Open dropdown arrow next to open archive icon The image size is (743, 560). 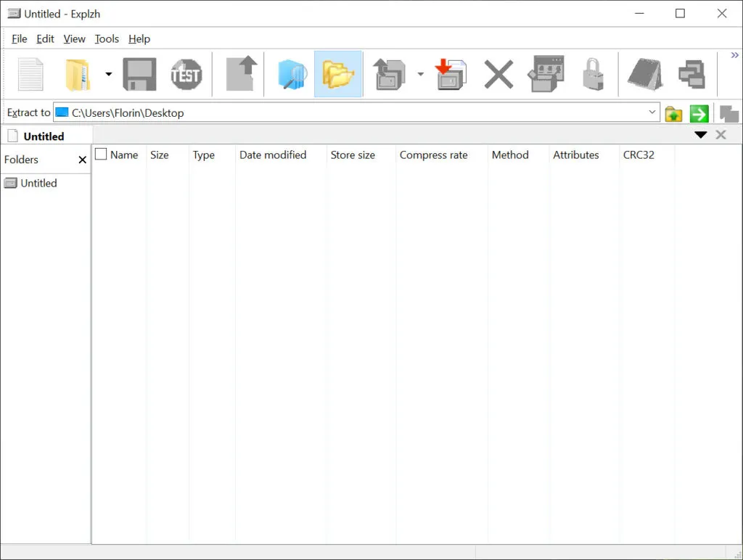click(x=109, y=74)
